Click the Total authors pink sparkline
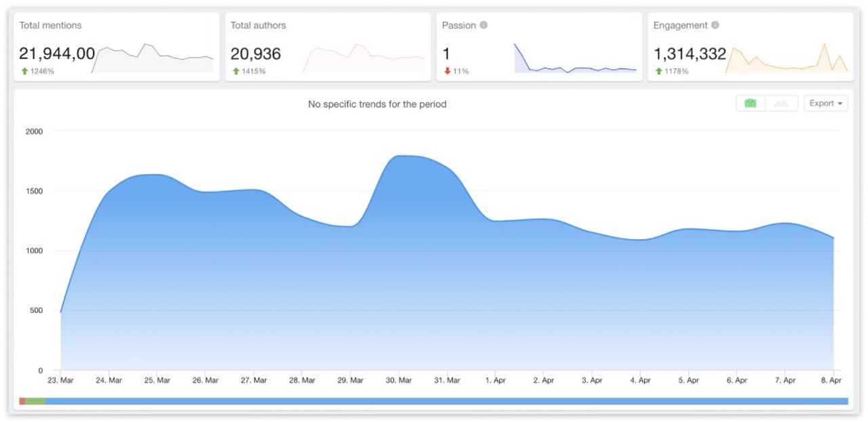 point(364,59)
